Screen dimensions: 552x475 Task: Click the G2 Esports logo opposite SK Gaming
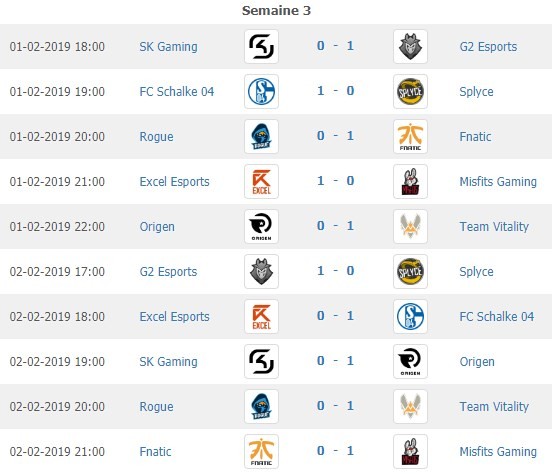click(410, 46)
